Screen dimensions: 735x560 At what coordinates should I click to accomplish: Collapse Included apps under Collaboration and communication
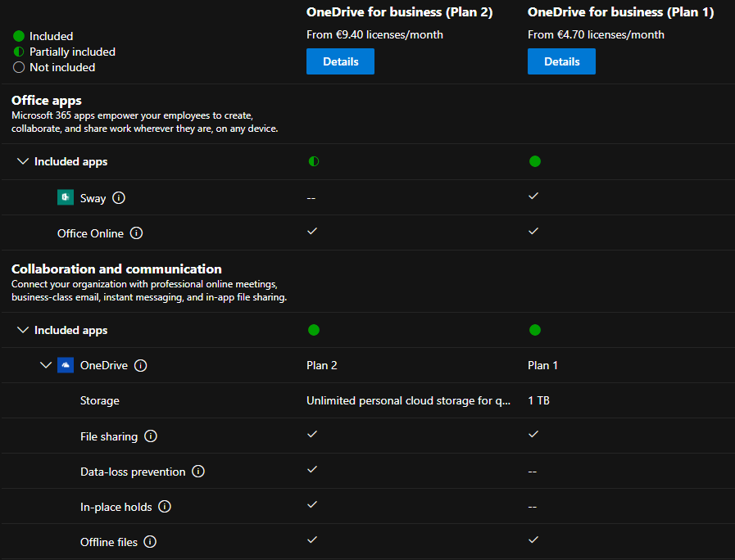click(22, 330)
